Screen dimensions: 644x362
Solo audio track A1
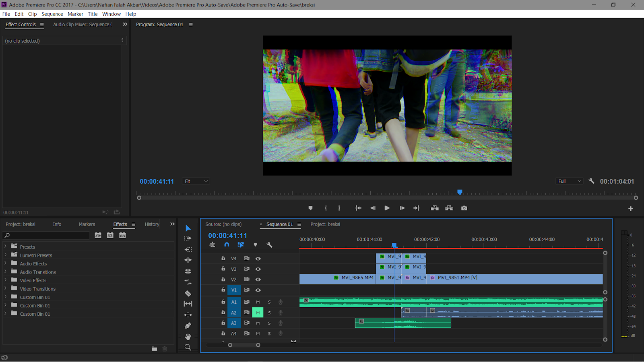269,302
